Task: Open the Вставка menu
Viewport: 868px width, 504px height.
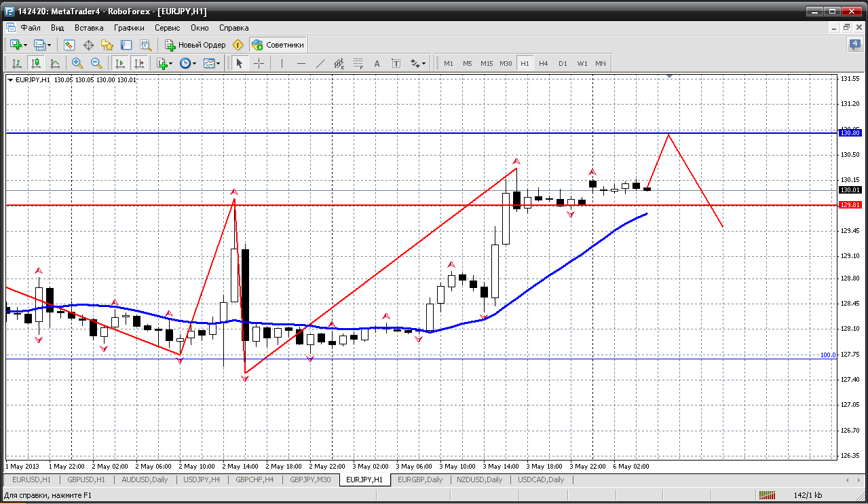Action: pos(89,28)
